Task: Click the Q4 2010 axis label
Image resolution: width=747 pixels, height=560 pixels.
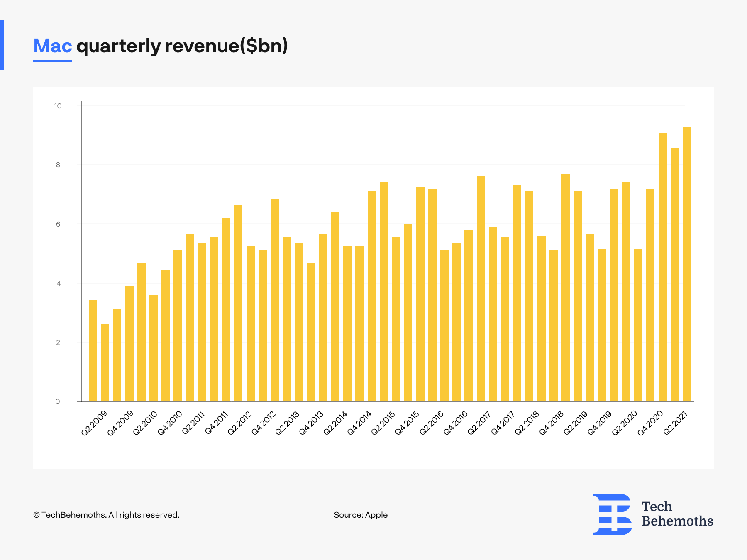Action: 170,423
